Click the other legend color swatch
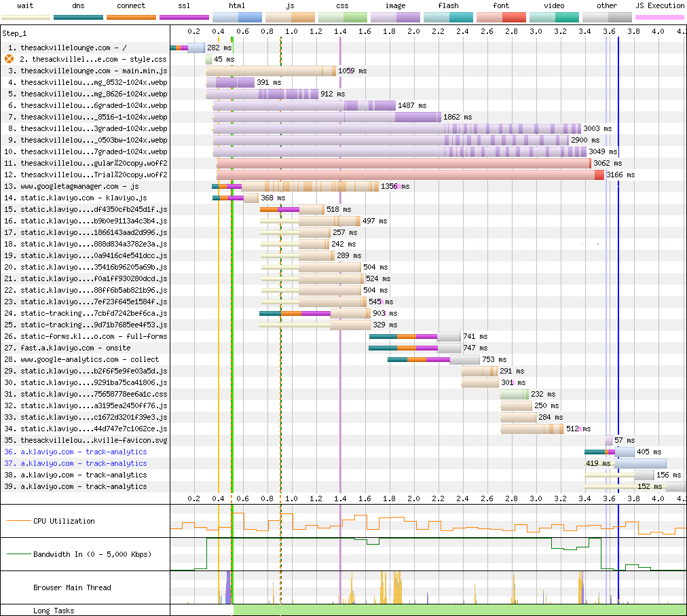Screen dimensions: 687x616 tap(607, 18)
